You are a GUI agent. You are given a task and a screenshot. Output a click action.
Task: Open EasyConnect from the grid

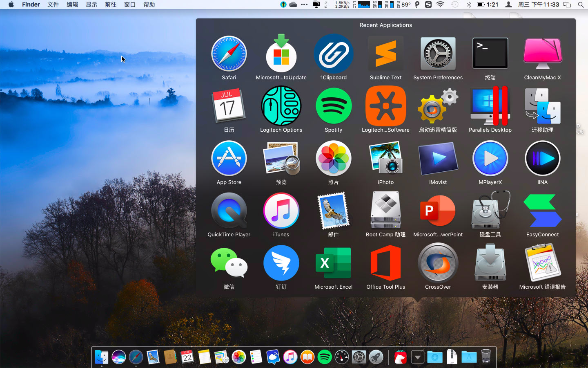point(542,211)
